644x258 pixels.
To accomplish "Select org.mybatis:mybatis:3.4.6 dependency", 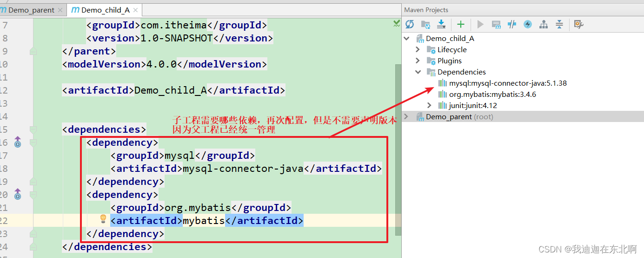I will point(492,94).
